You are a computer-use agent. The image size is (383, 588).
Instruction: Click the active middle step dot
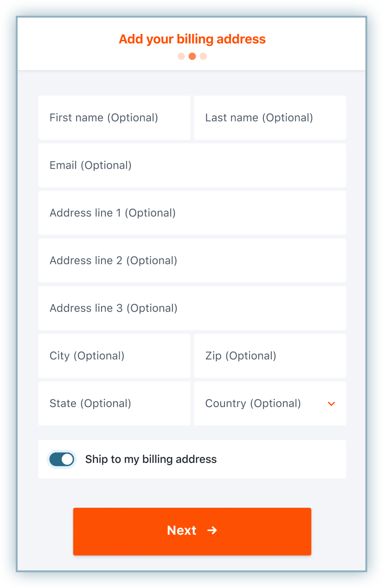(192, 57)
